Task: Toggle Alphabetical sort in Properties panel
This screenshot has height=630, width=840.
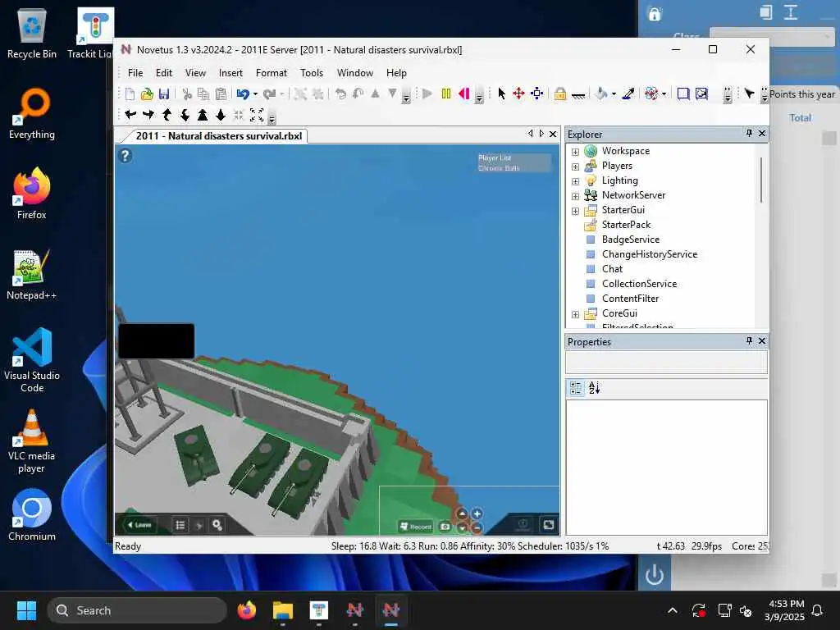Action: (594, 388)
